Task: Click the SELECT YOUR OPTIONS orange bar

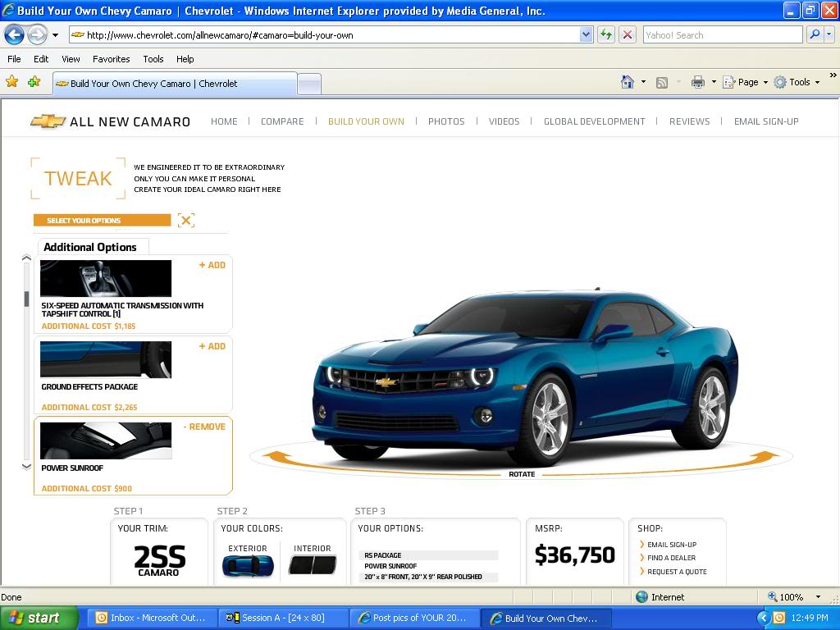Action: coord(102,220)
